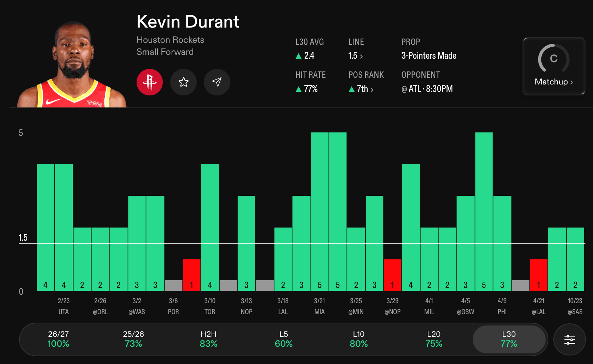Click the red bar for 4/21 @LAL
Viewport: 593px width, 364px height.
539,275
